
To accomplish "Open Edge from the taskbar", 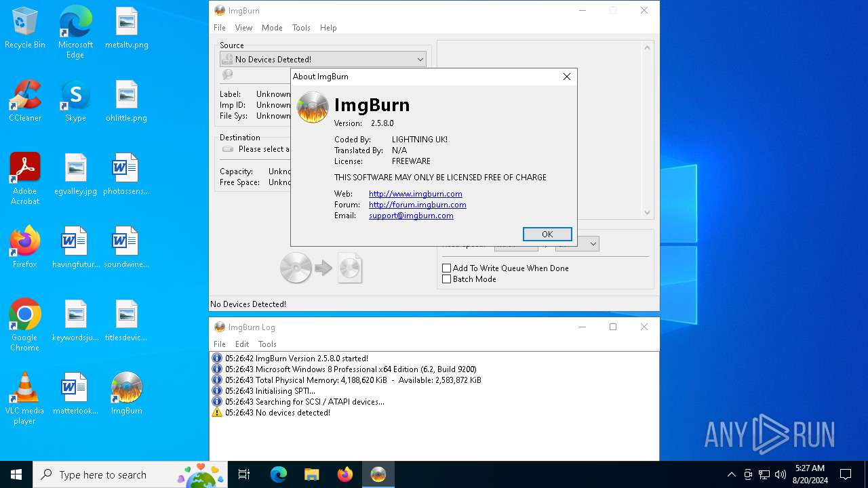I will (279, 474).
